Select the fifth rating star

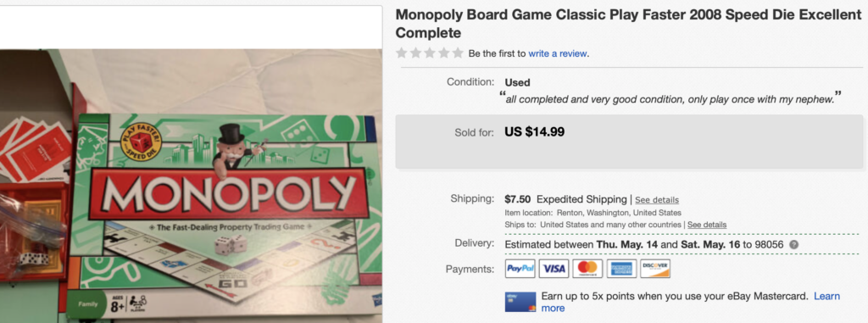coord(457,53)
